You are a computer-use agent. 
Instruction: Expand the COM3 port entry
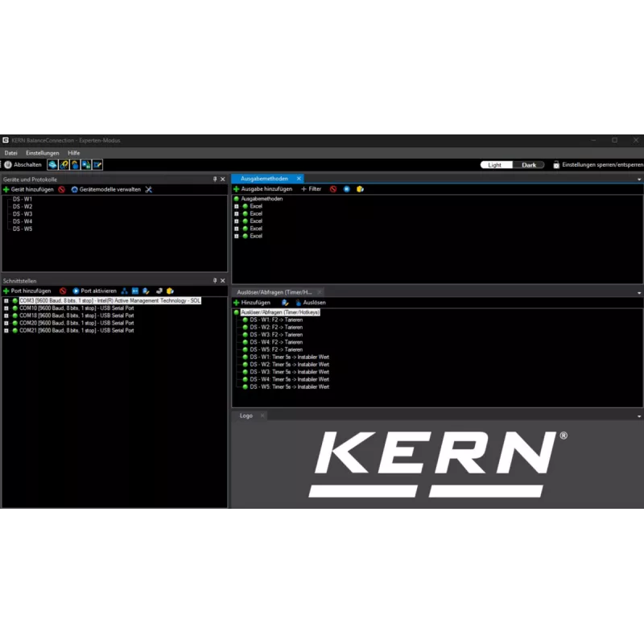5,299
